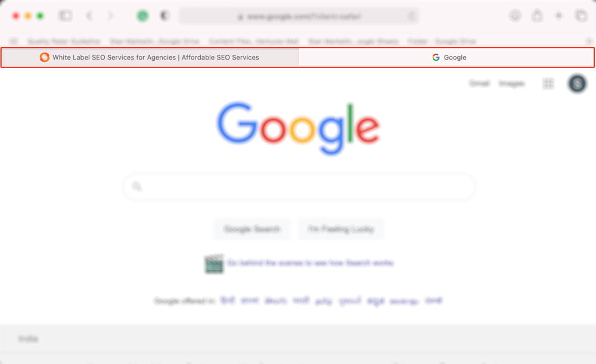Screen dimensions: 596x364
Task: Add a new tab with plus icon
Action: click(559, 15)
